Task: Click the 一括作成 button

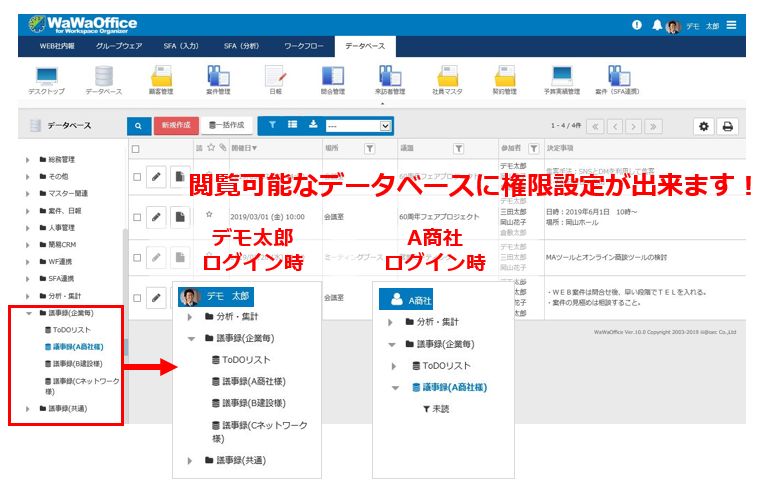Action: 227,126
